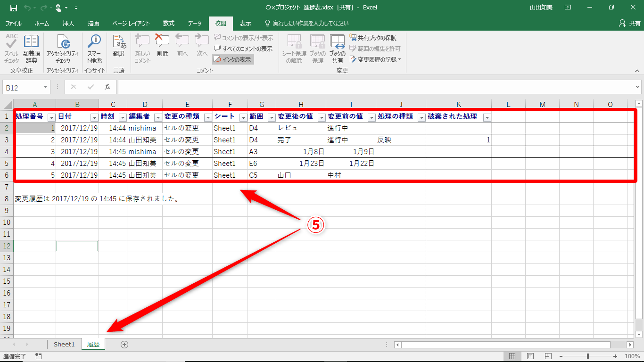Click シート保護の解除

pos(294,49)
